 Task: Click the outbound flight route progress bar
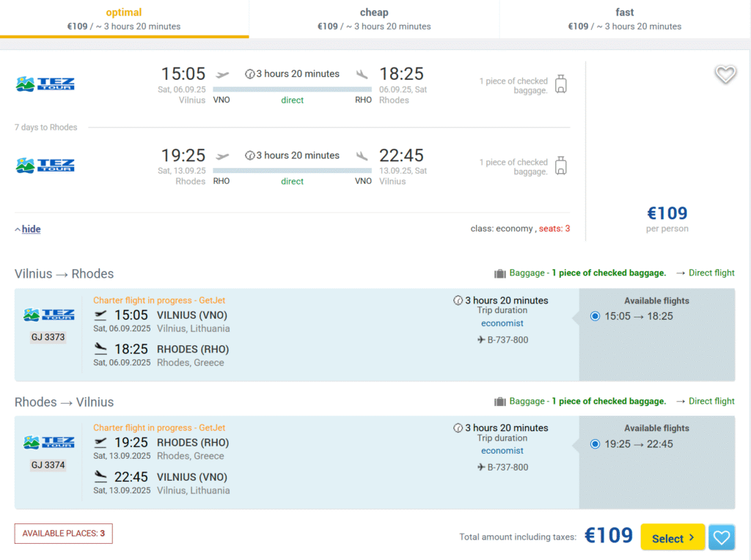tap(292, 89)
